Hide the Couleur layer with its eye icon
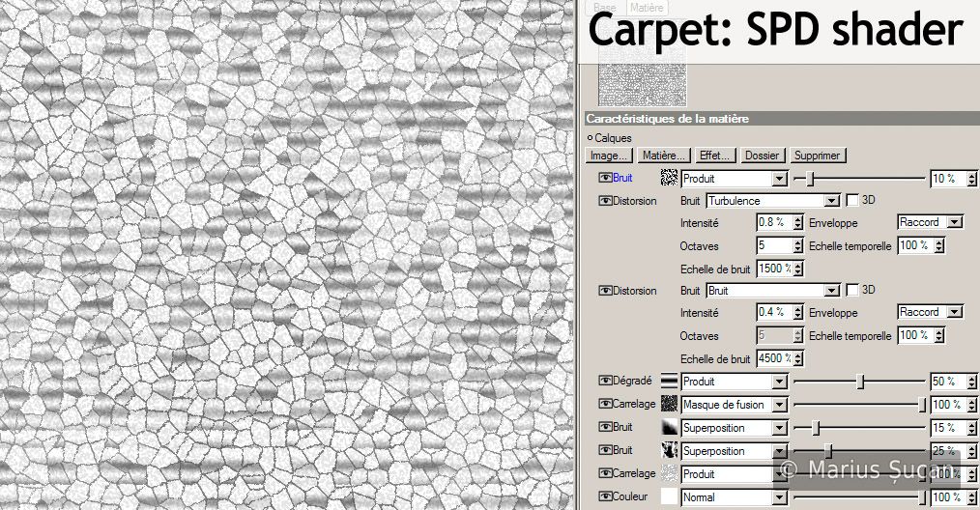The image size is (980, 510). pyautogui.click(x=606, y=497)
